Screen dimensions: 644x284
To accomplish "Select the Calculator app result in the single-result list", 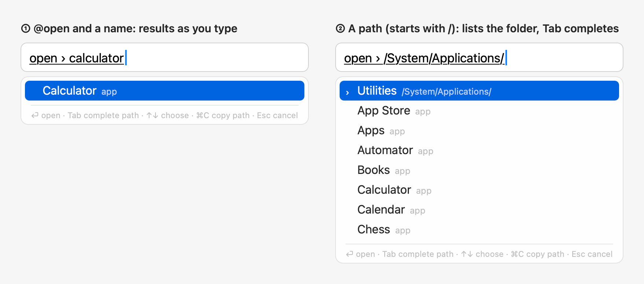I will (x=165, y=91).
